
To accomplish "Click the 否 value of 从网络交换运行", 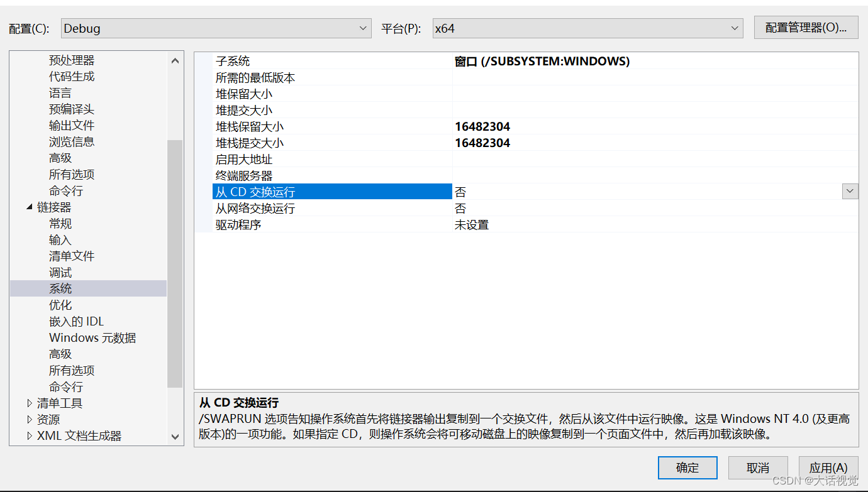I will [x=460, y=209].
